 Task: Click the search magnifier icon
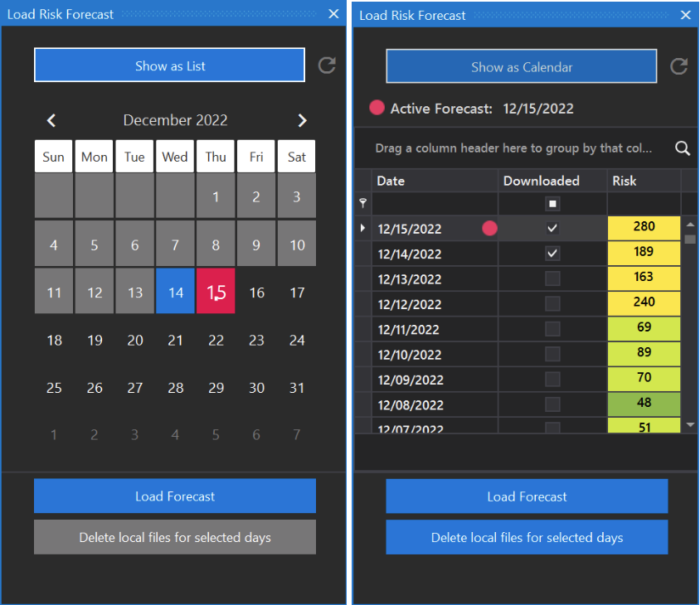click(x=683, y=148)
